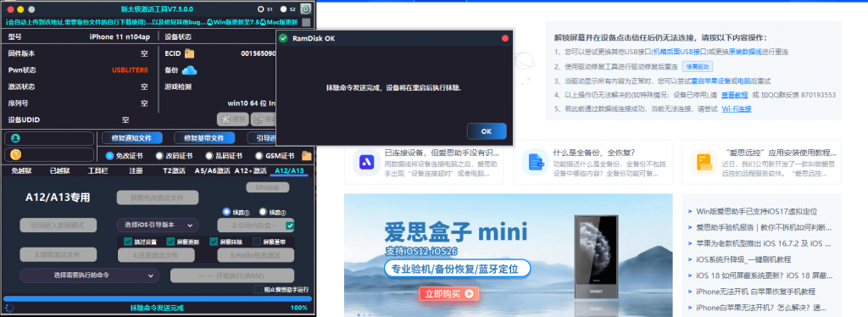
Task: Click the teal user account icon
Action: pos(15,138)
